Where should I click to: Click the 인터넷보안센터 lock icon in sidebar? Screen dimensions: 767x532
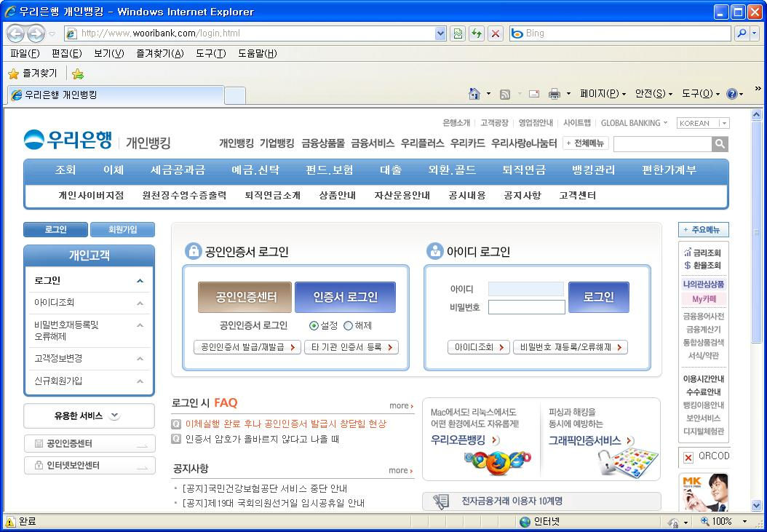click(x=39, y=466)
